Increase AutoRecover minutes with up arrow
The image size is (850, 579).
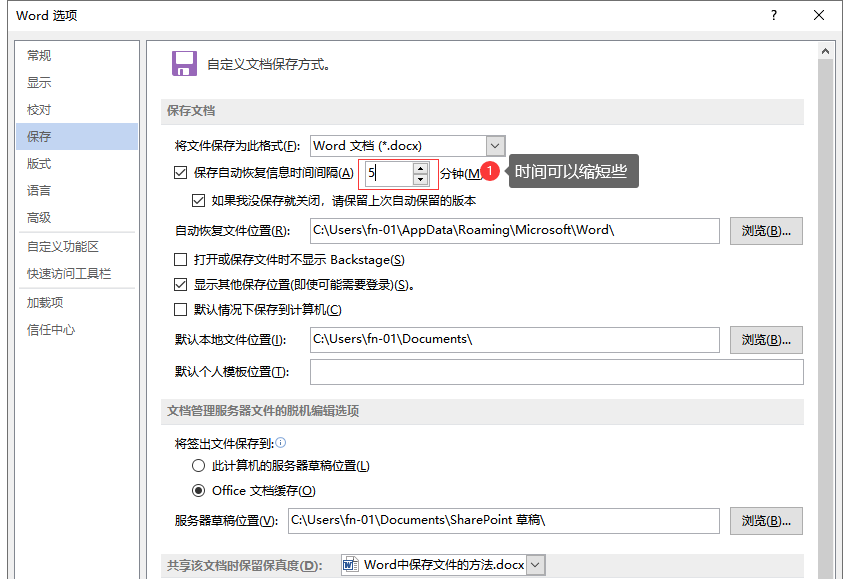tap(420, 167)
